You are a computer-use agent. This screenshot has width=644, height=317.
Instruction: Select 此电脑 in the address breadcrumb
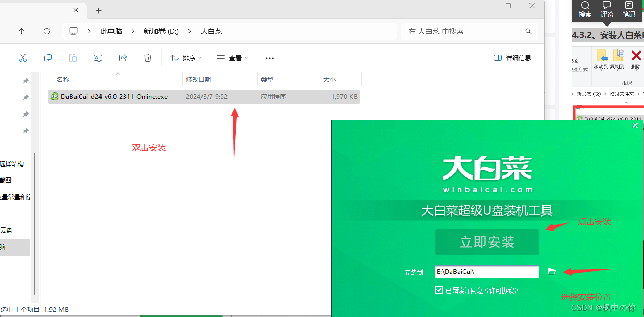(x=111, y=31)
